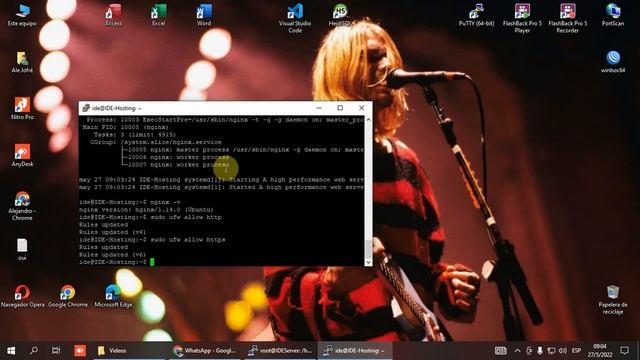
Task: Click the PuTTY icon in terminal title bar
Action: pos(86,108)
